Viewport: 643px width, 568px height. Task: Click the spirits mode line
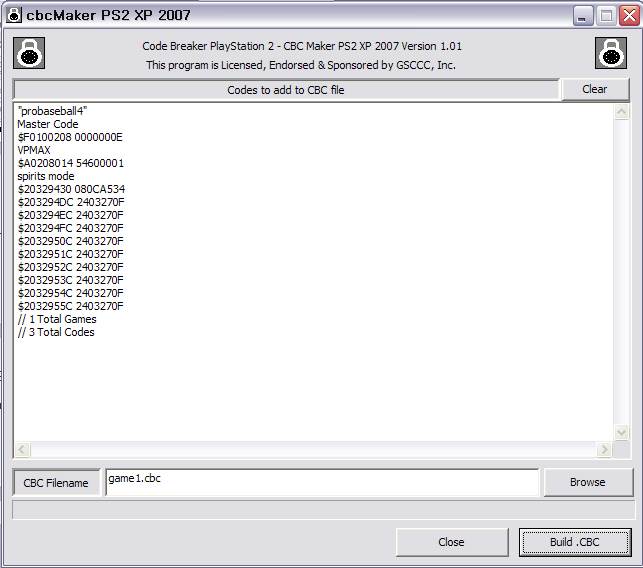(x=46, y=176)
